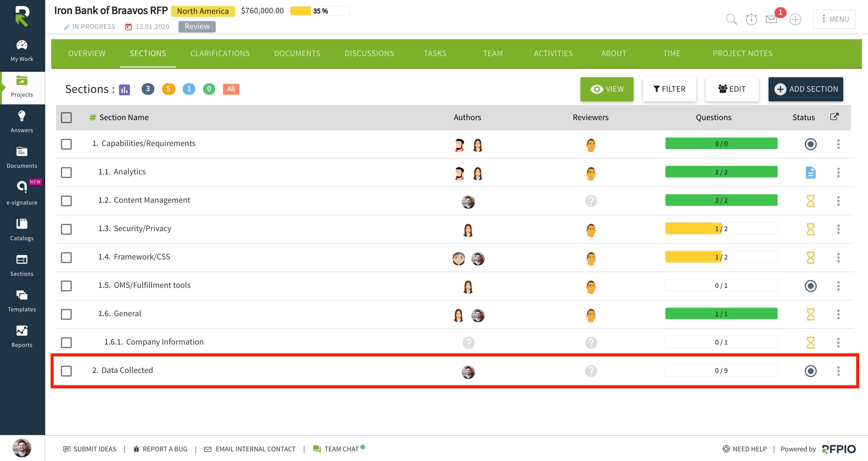Click the due date calendar icon
The height and width of the screenshot is (461, 868).
(128, 27)
